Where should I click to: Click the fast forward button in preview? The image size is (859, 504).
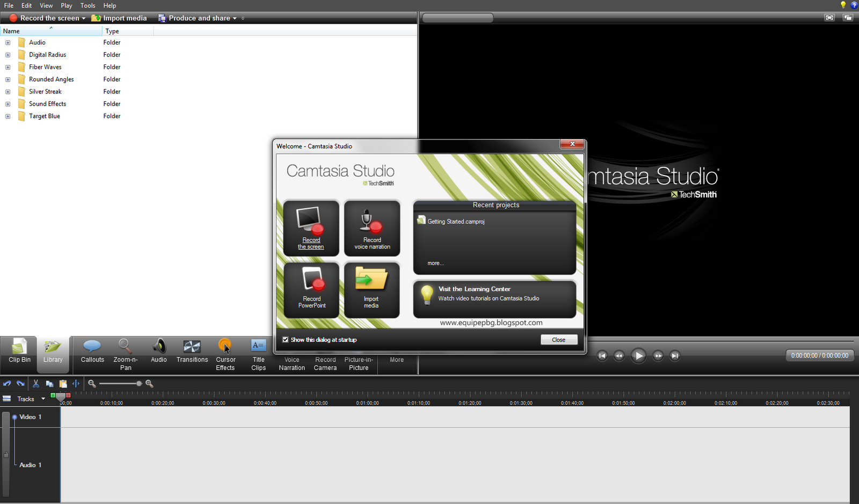click(658, 355)
